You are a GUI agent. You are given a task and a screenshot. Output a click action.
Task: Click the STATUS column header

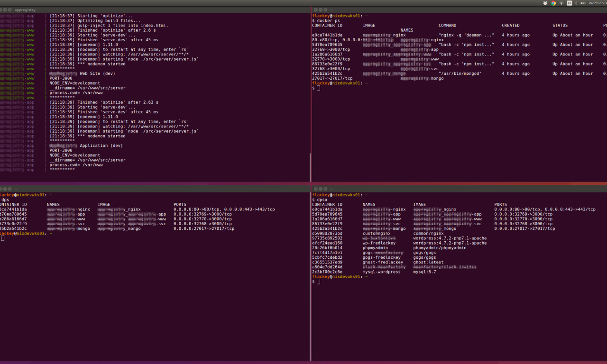click(x=560, y=26)
